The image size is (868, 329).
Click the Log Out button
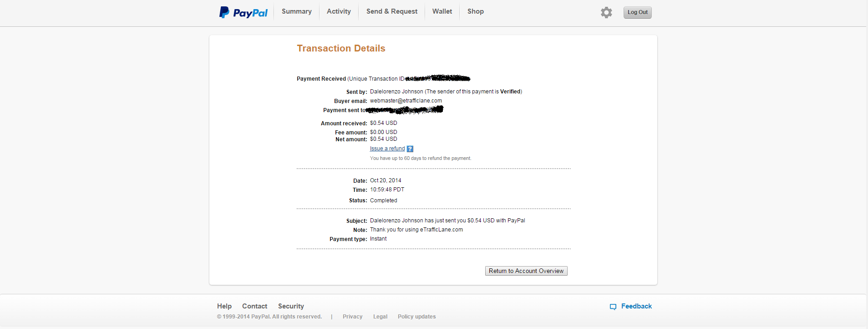click(637, 12)
